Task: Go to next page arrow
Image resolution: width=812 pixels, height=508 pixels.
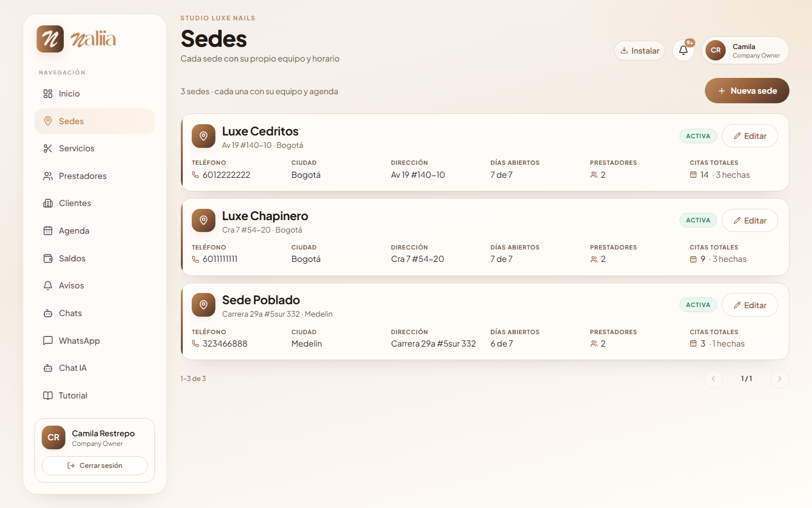Action: point(779,379)
